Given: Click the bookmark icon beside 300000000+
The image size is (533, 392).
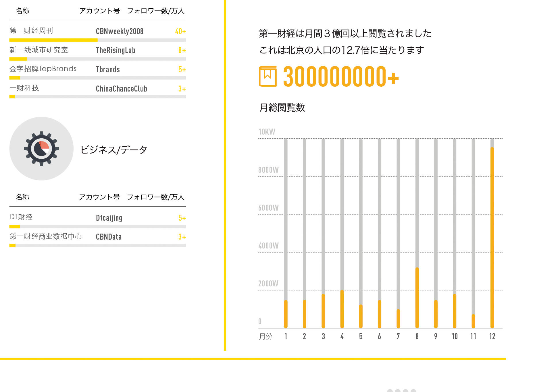Looking at the screenshot, I should coord(268,76).
